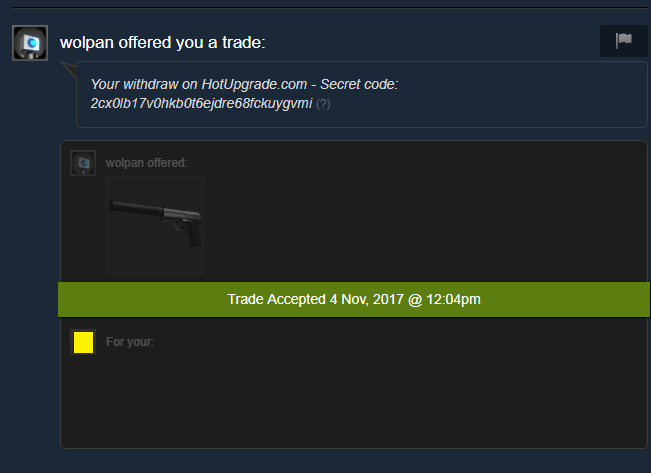The width and height of the screenshot is (651, 473).
Task: Select the silenced pistol item thumbnail
Action: [x=155, y=225]
